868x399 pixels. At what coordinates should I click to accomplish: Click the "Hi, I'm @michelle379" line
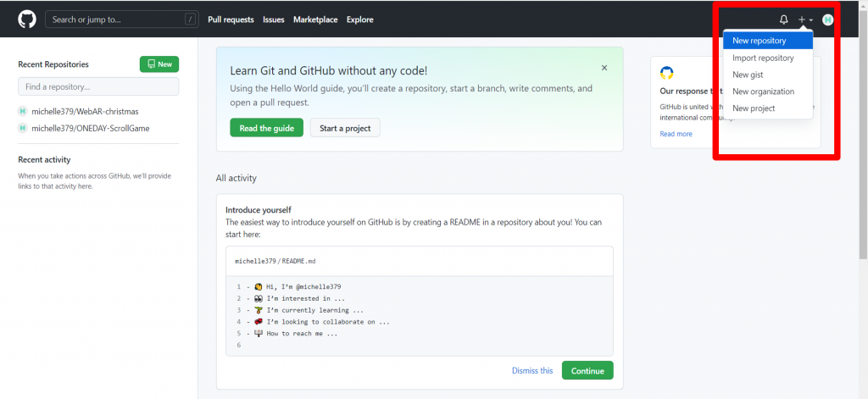pos(303,286)
